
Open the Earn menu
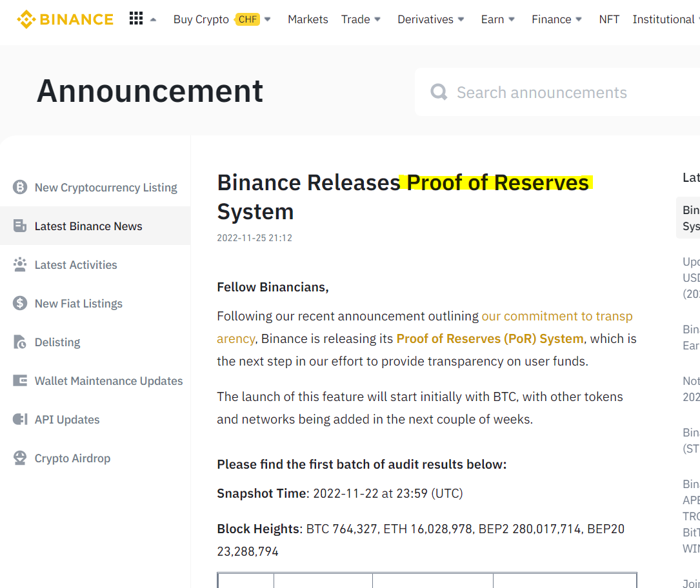(492, 19)
